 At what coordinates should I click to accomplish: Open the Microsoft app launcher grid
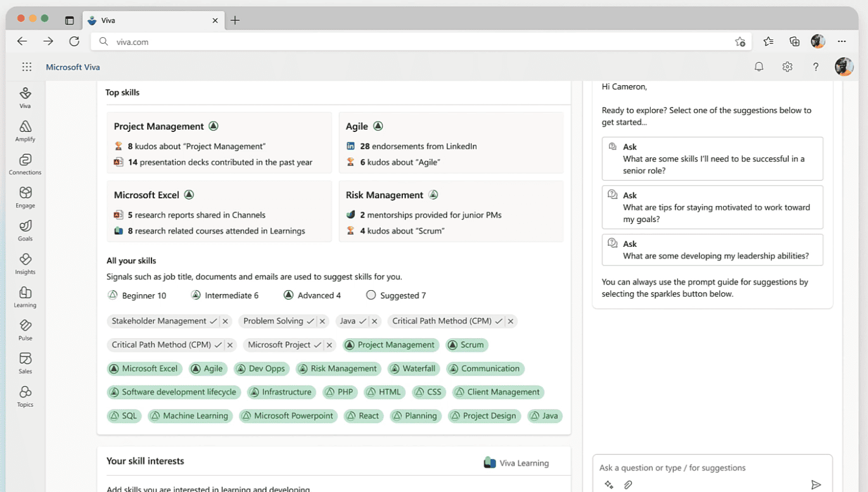[27, 67]
